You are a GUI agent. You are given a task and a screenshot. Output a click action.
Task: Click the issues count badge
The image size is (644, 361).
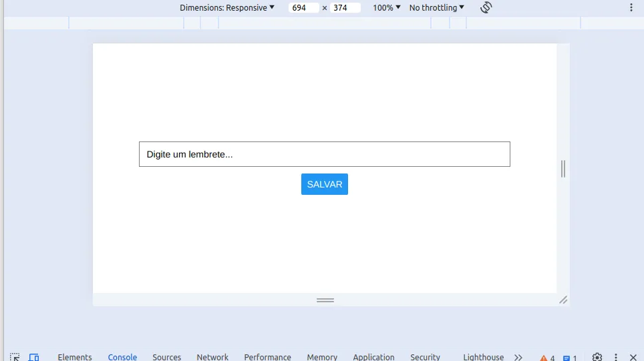coord(570,358)
